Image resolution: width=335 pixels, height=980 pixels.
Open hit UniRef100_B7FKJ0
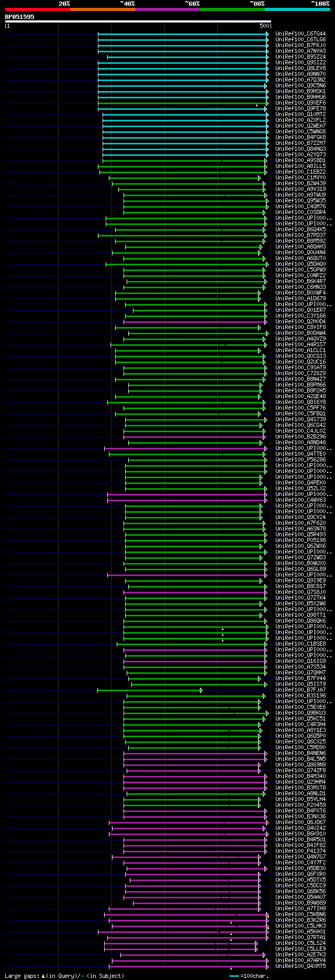(300, 46)
